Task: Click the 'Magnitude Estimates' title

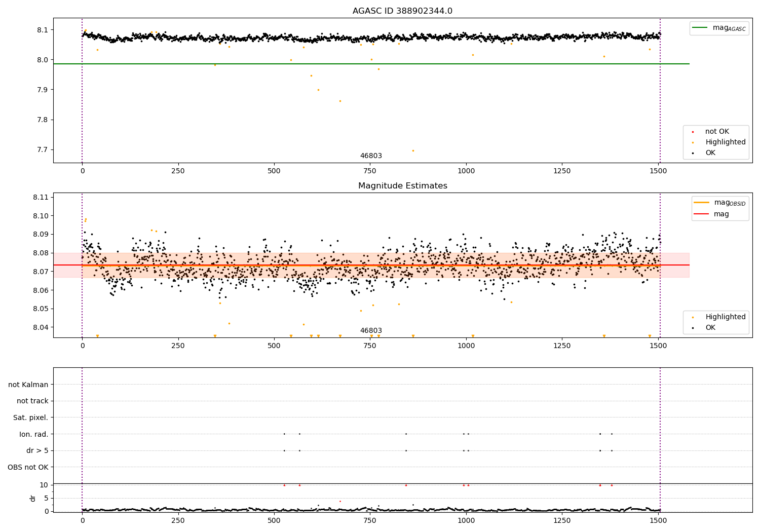Action: (402, 186)
